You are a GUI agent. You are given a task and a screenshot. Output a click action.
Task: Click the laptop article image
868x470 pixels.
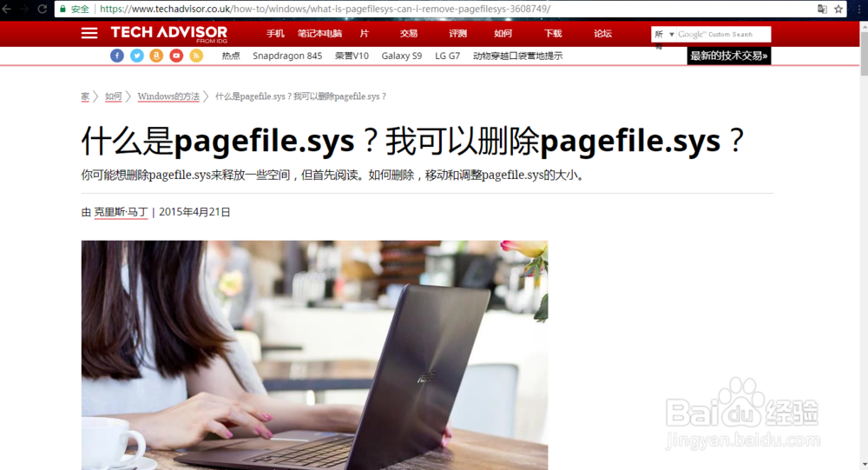[314, 355]
